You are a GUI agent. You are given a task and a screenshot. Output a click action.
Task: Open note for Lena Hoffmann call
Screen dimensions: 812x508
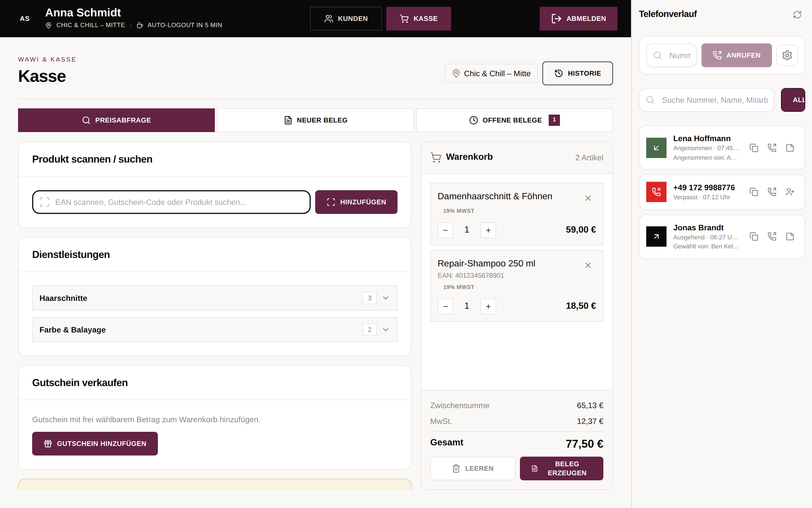point(790,148)
